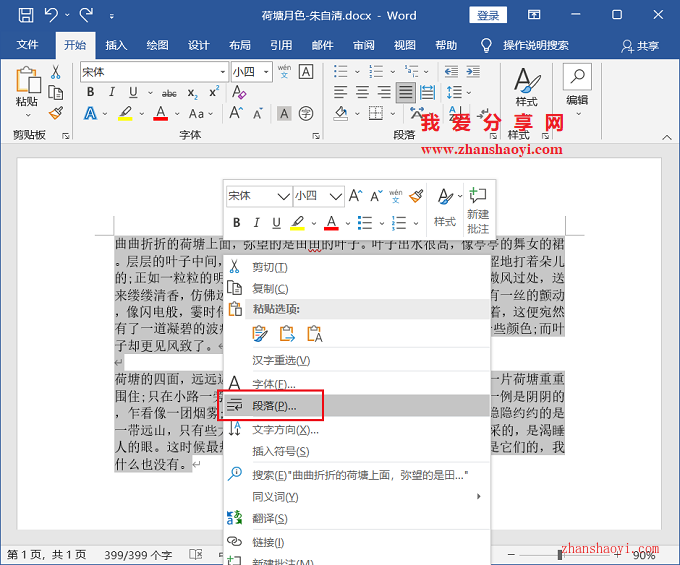Cut selection using ribbon scissors icon
Viewport: 680px width, 565px height.
click(56, 72)
